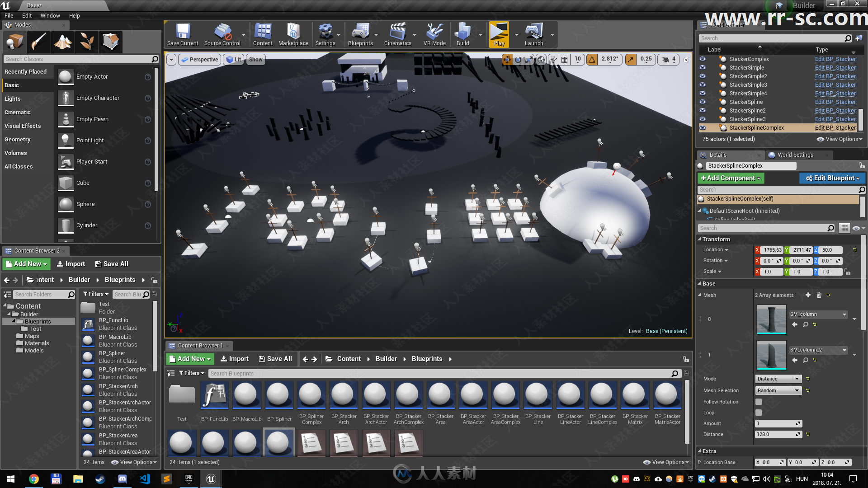Open Windows Start menu
The width and height of the screenshot is (868, 488).
pos(11,479)
